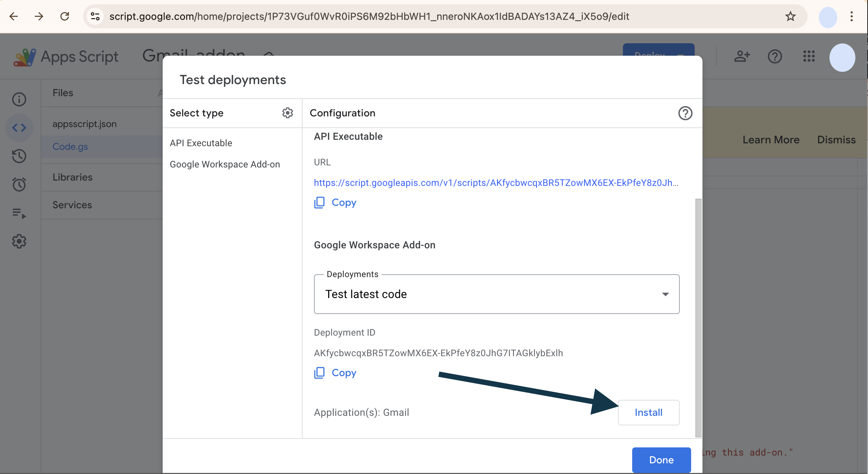Screen dimensions: 868x474
Task: Click the gear icon beside Select type
Action: (287, 113)
